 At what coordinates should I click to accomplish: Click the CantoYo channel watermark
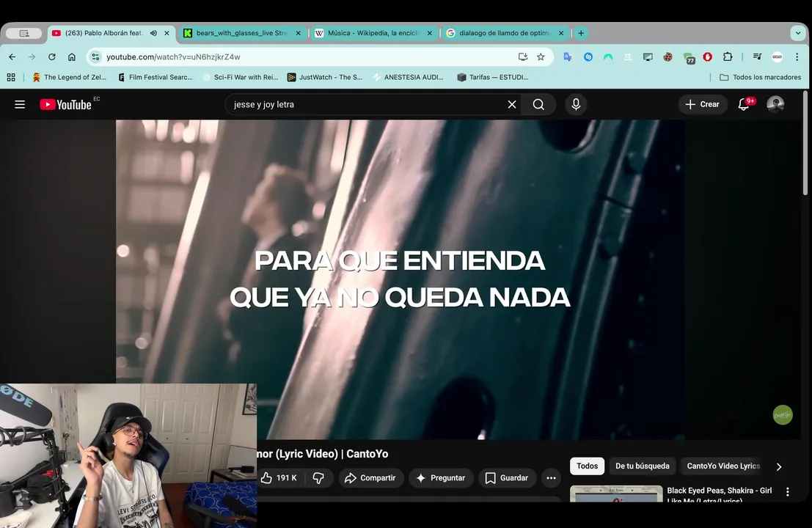783,414
